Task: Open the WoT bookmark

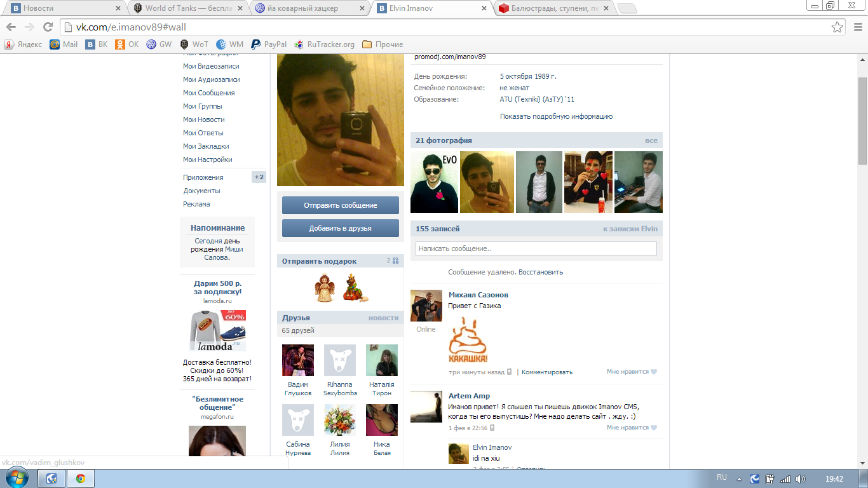Action: point(194,44)
